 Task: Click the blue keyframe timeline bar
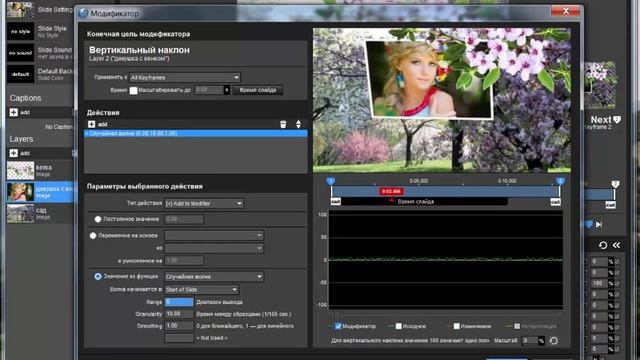tap(445, 191)
